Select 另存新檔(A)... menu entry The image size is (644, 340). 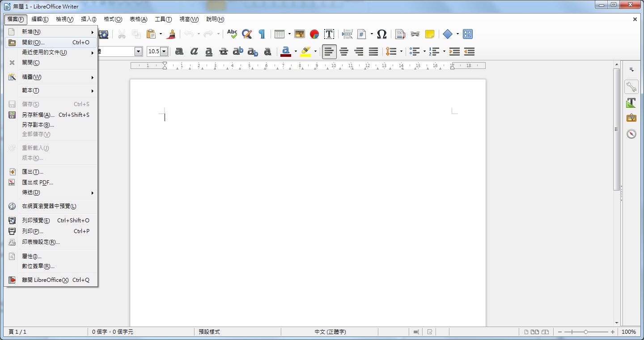38,115
